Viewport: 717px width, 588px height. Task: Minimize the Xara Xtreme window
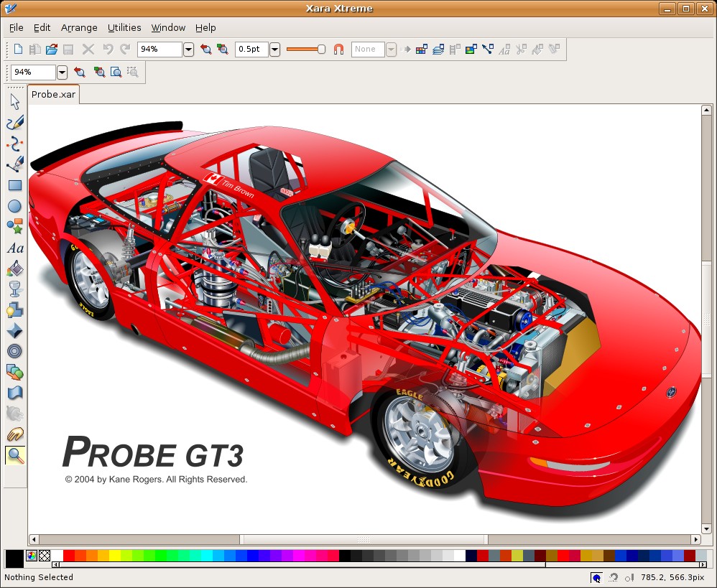[x=667, y=8]
